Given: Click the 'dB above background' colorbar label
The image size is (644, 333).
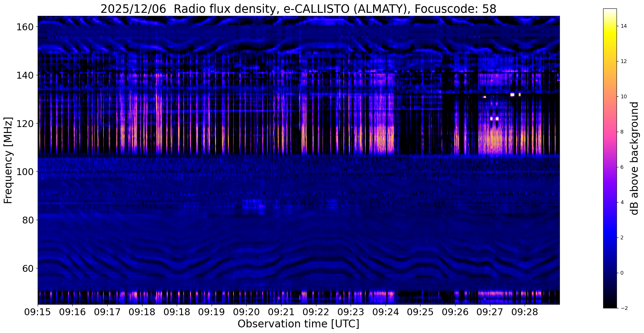Looking at the screenshot, I should coord(634,158).
